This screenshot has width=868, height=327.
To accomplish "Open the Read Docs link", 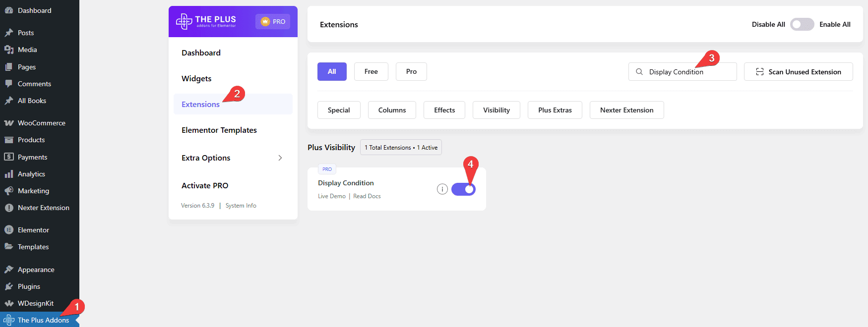I will (x=367, y=196).
